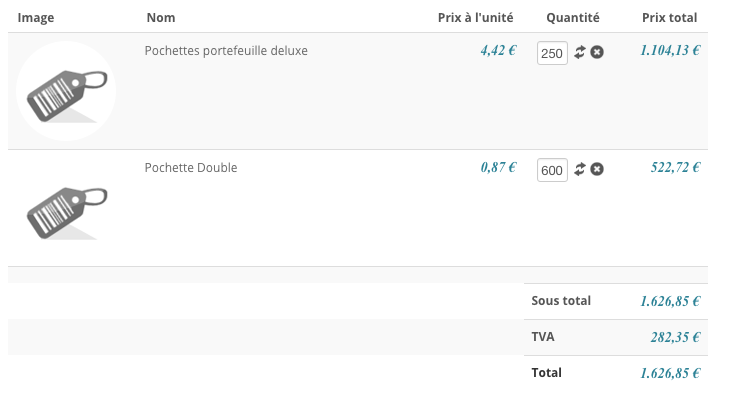Refresh the quantity for Pochette Double
Viewport: 731px width, 414px height.
579,169
